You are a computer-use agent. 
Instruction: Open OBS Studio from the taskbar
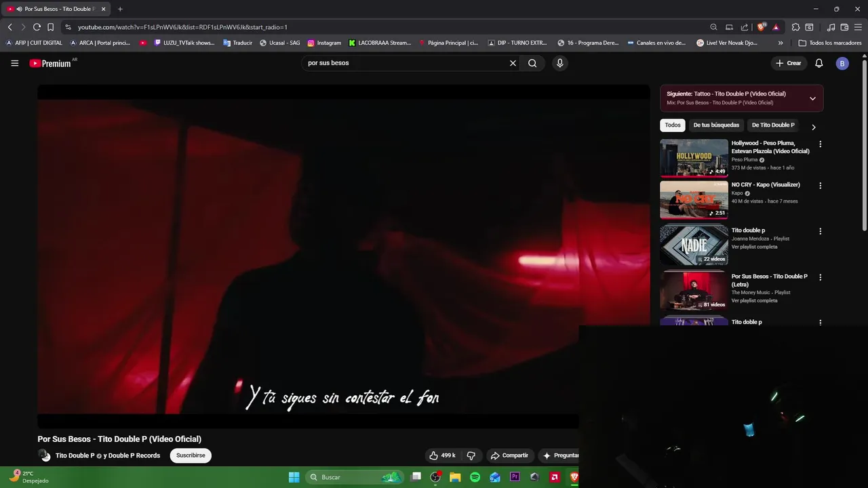click(x=435, y=477)
